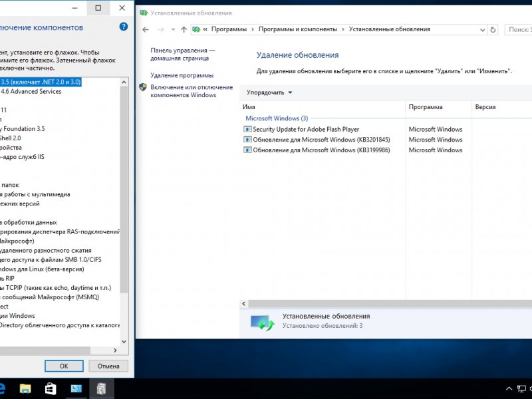Image resolution: width=532 pixels, height=399 pixels.
Task: Click the Forward arrow in navigation bar
Action: point(161,29)
